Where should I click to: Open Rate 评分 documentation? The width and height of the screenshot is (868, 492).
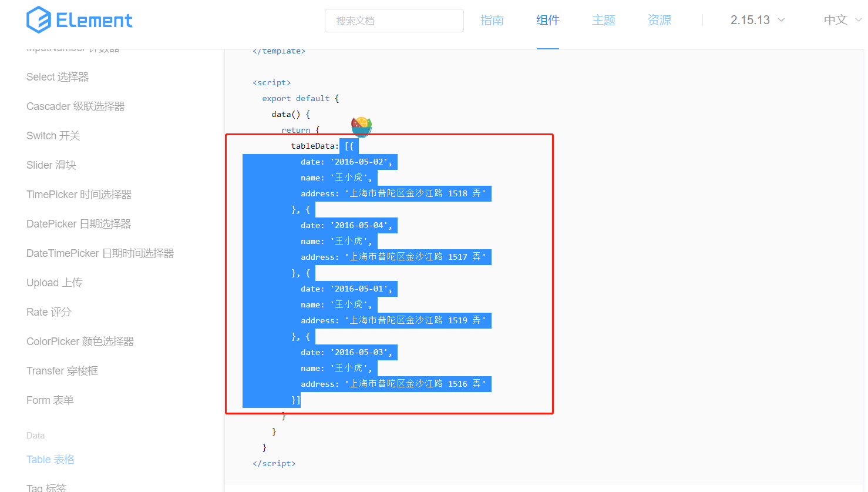(47, 312)
